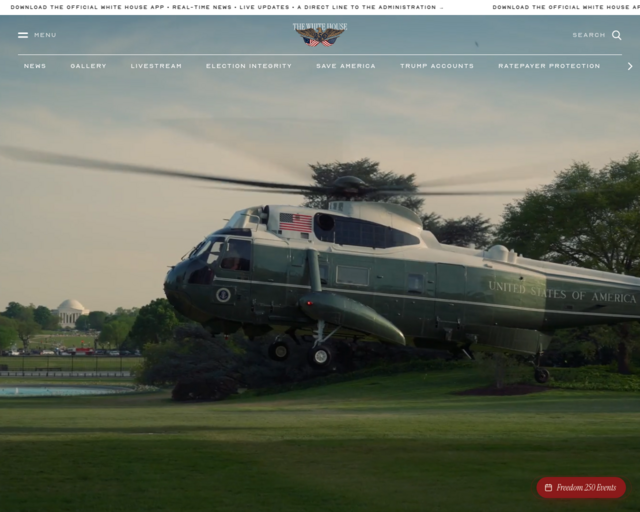Open the Gallery nav item

(x=88, y=66)
